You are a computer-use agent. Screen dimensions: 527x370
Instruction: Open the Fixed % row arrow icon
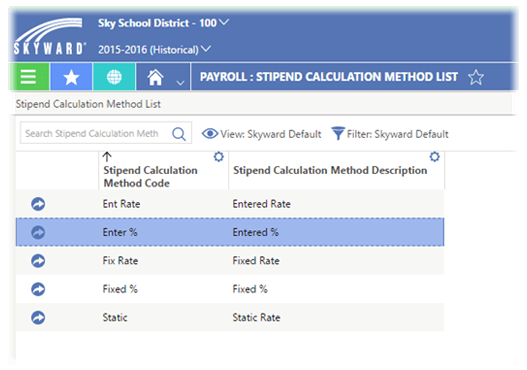point(38,289)
